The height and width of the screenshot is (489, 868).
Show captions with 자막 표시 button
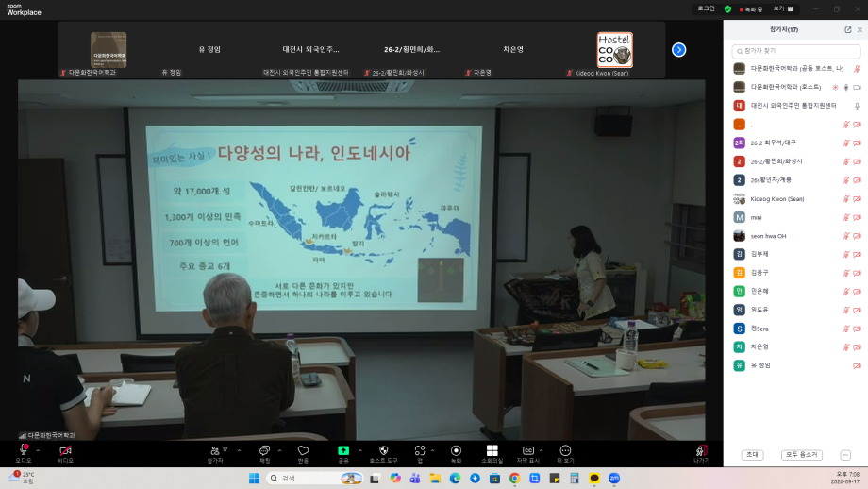click(x=527, y=453)
